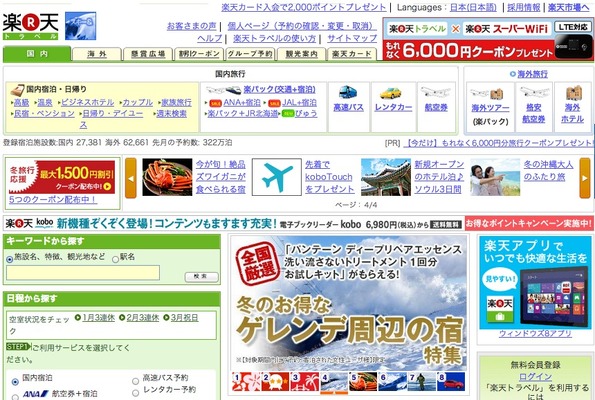Image resolution: width=595 pixels, height=400 pixels.
Task: Select the 高速バス予約 radio button
Action: [135, 381]
